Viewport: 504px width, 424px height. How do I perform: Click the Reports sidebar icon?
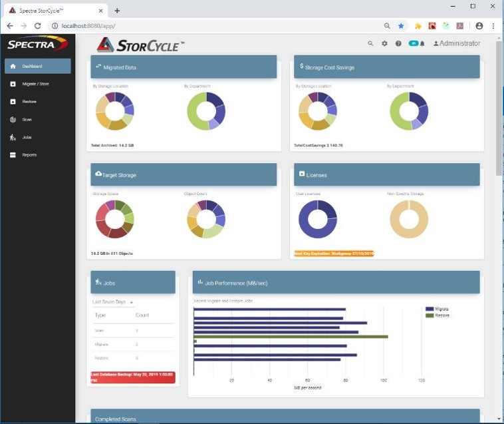click(13, 155)
